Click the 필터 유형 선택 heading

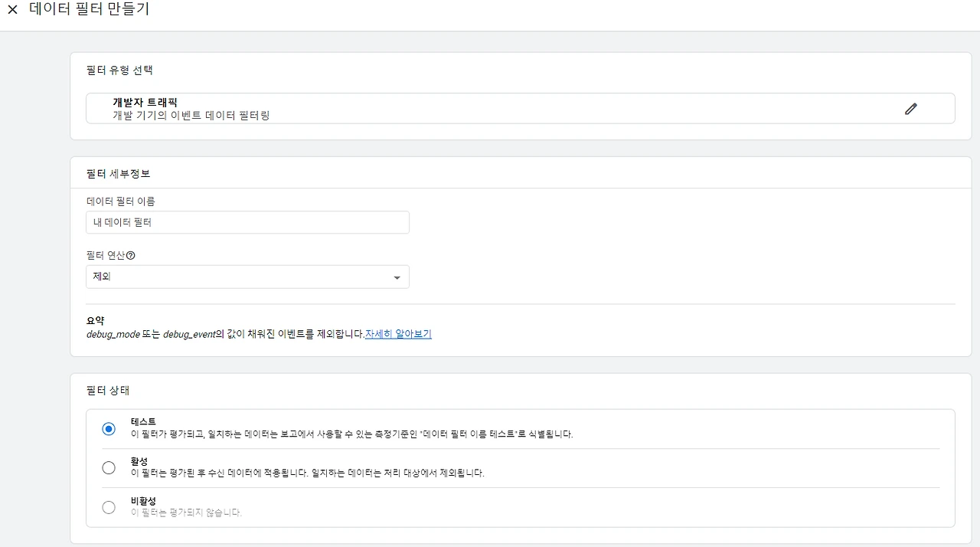(119, 70)
